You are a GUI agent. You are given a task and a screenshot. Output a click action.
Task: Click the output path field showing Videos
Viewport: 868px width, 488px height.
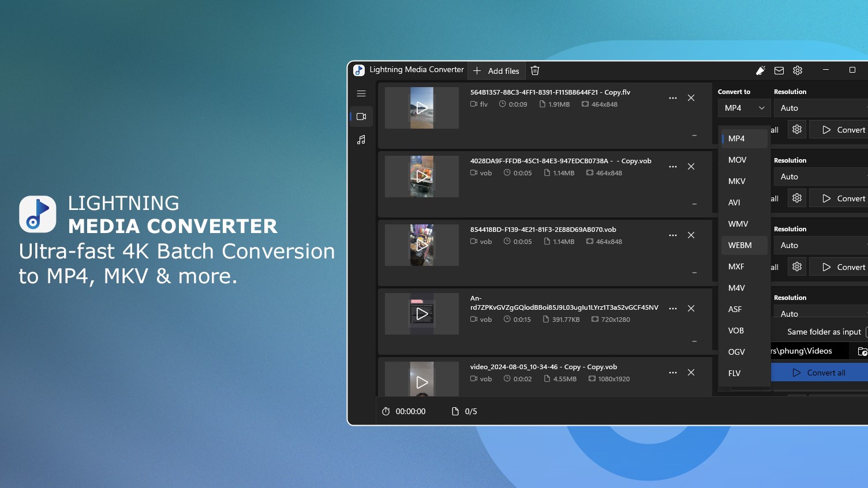(x=810, y=351)
